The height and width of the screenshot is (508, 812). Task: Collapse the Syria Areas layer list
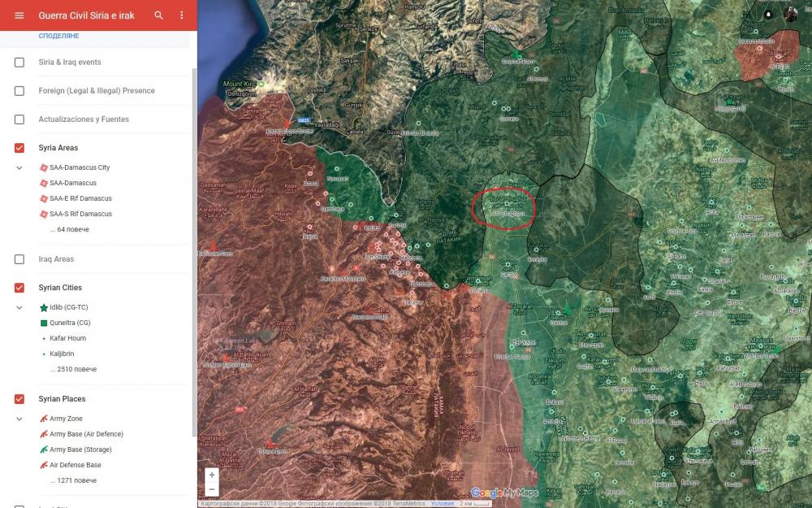coord(19,167)
